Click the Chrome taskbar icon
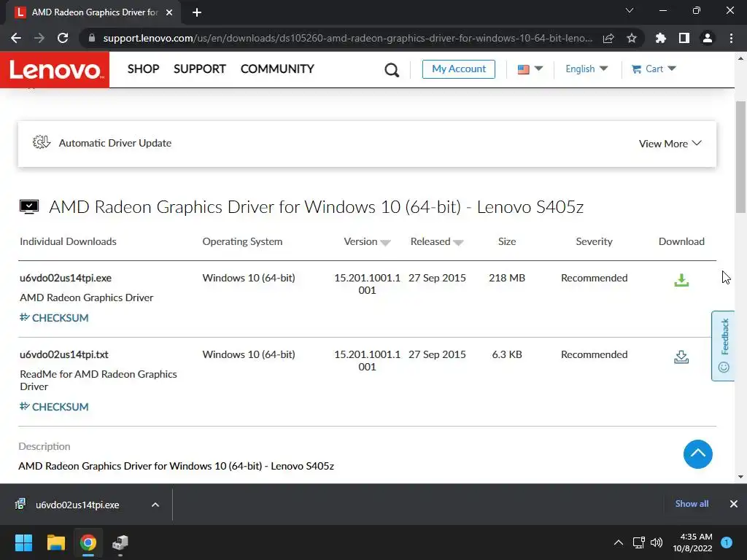The height and width of the screenshot is (560, 747). [88, 542]
